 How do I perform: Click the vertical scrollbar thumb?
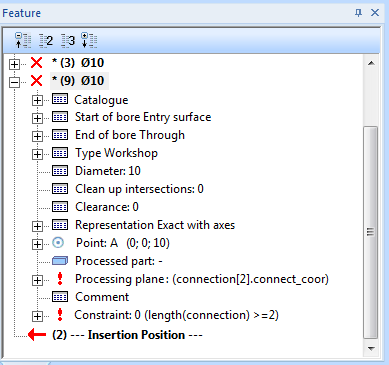coord(370,232)
